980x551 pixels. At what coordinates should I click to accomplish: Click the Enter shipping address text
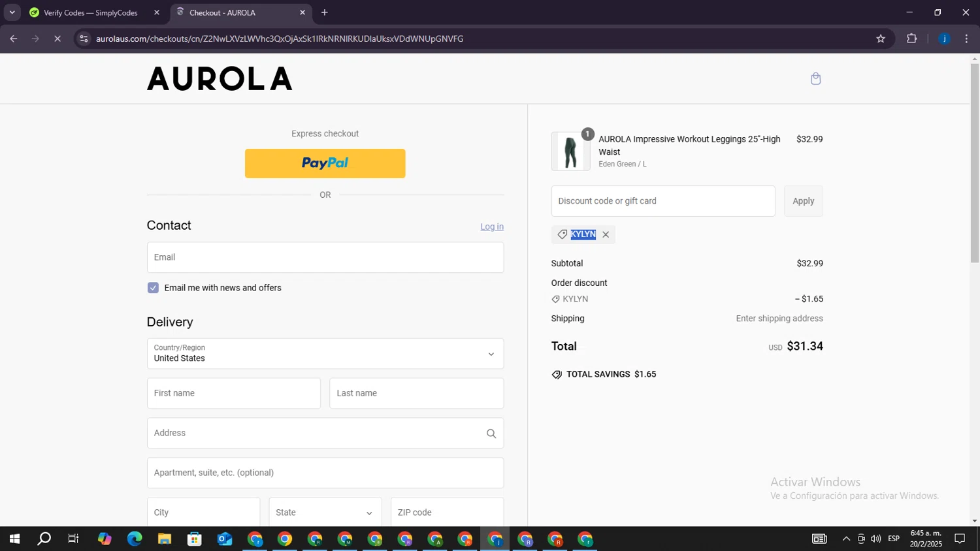[779, 319]
